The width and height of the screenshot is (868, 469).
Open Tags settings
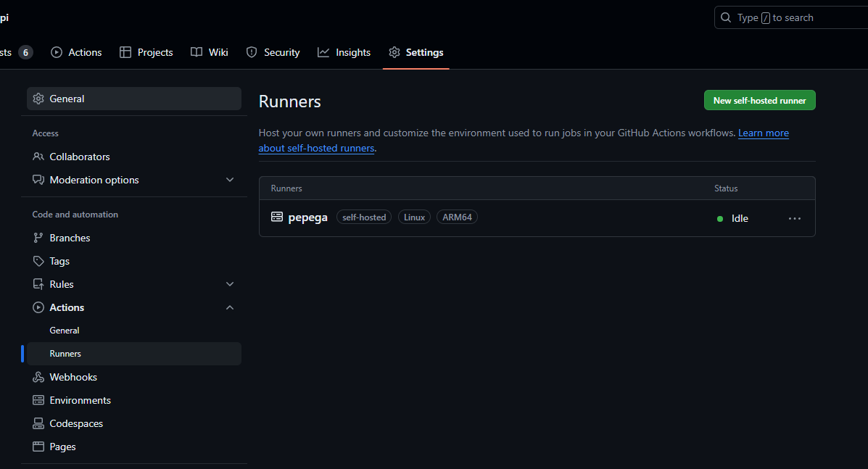pyautogui.click(x=134, y=261)
